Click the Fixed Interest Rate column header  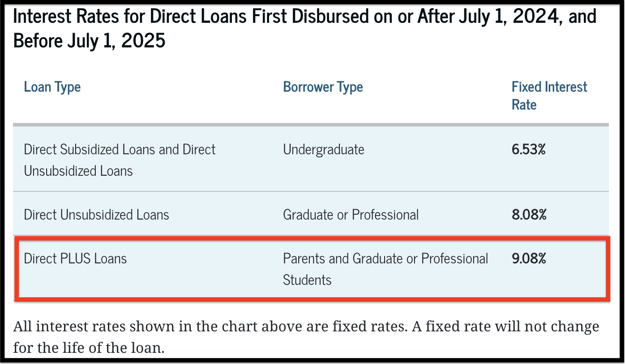click(x=549, y=96)
